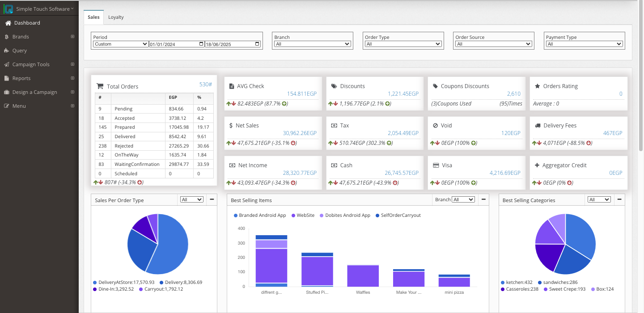Viewport: 644px width, 313px height.
Task: Collapse the Best Selling Categories panel
Action: click(619, 199)
